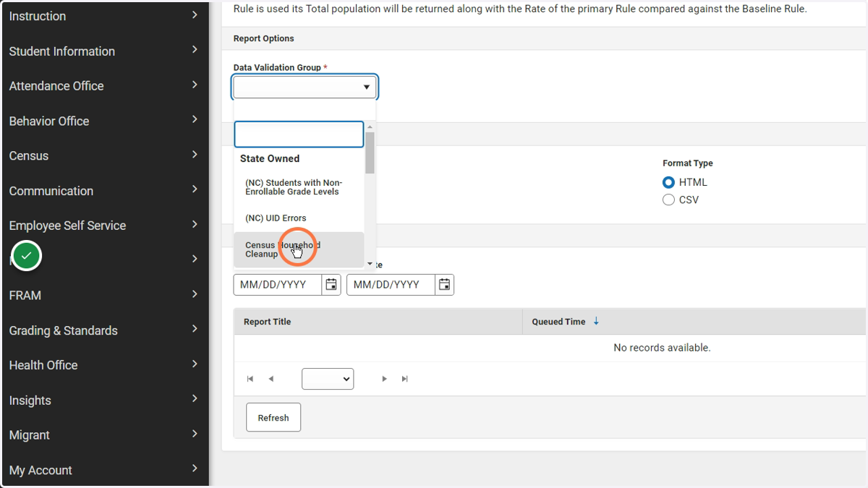The width and height of the screenshot is (868, 488).
Task: Click the Report Options section heading
Action: click(x=264, y=38)
